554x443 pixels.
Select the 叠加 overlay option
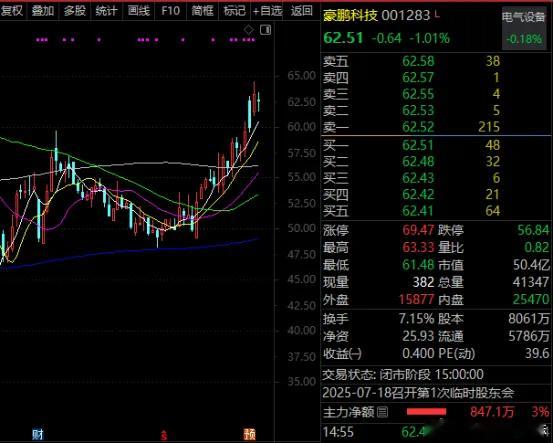tap(43, 11)
